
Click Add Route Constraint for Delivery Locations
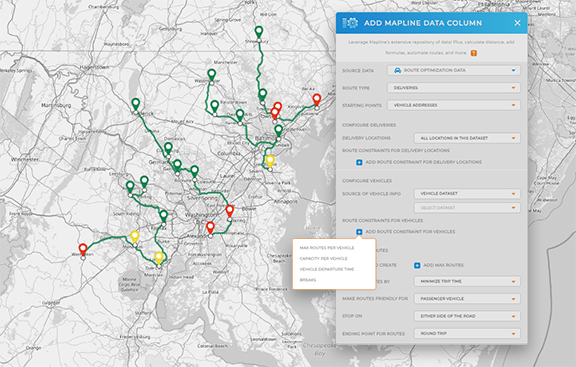tap(424, 162)
